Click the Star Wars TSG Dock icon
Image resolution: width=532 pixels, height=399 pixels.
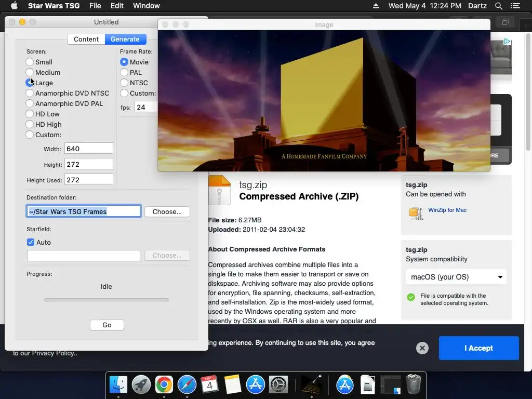(x=312, y=385)
